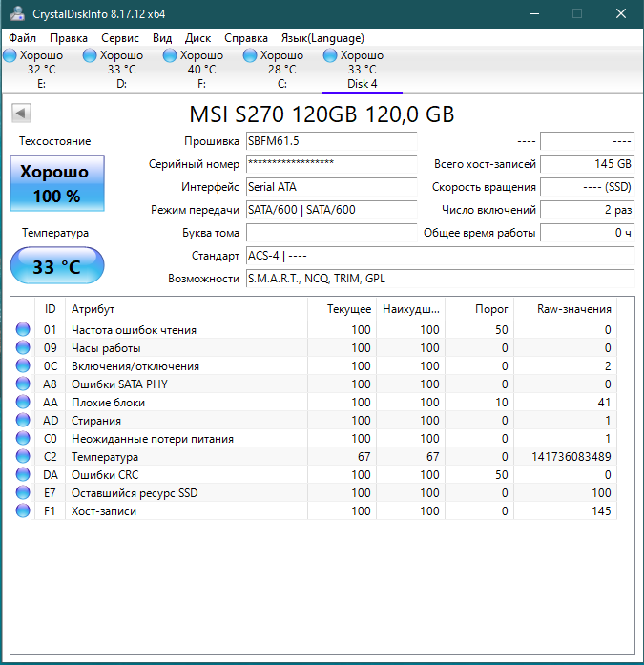
Task: Open the Файл menu
Action: point(23,38)
